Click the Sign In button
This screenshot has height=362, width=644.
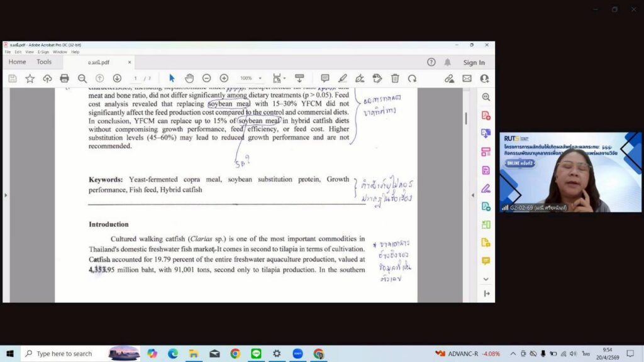[x=474, y=62]
